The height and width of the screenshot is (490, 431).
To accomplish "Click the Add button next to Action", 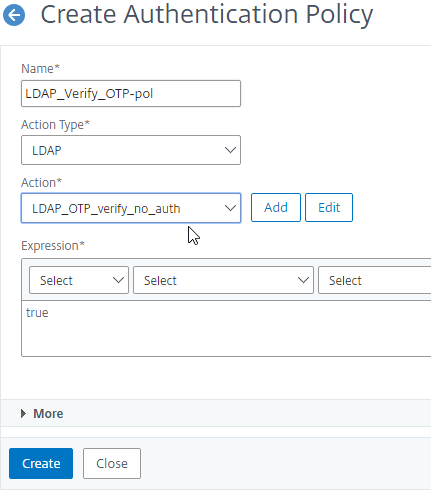I will pos(276,207).
